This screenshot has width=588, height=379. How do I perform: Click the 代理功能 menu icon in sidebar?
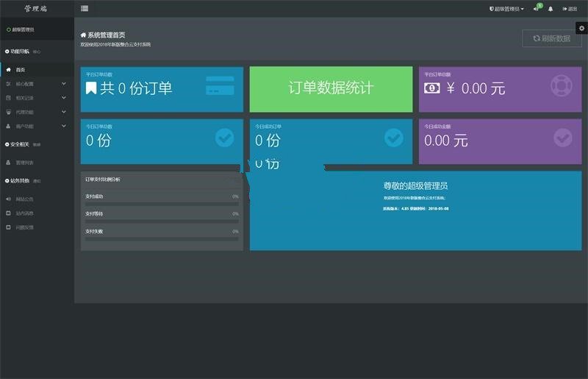[8, 112]
